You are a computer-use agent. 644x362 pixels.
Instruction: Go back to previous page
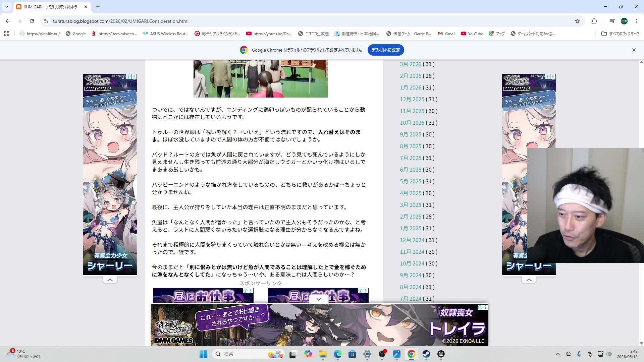[8, 21]
